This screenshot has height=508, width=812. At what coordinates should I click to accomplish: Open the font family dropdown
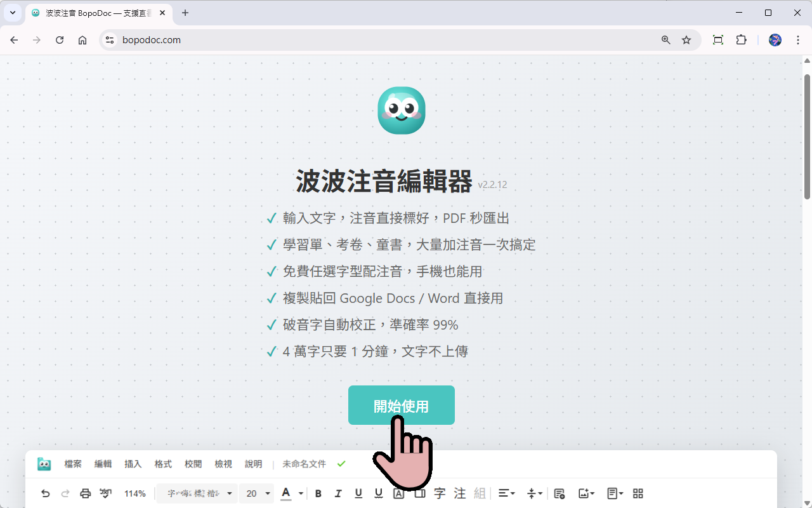(196, 493)
